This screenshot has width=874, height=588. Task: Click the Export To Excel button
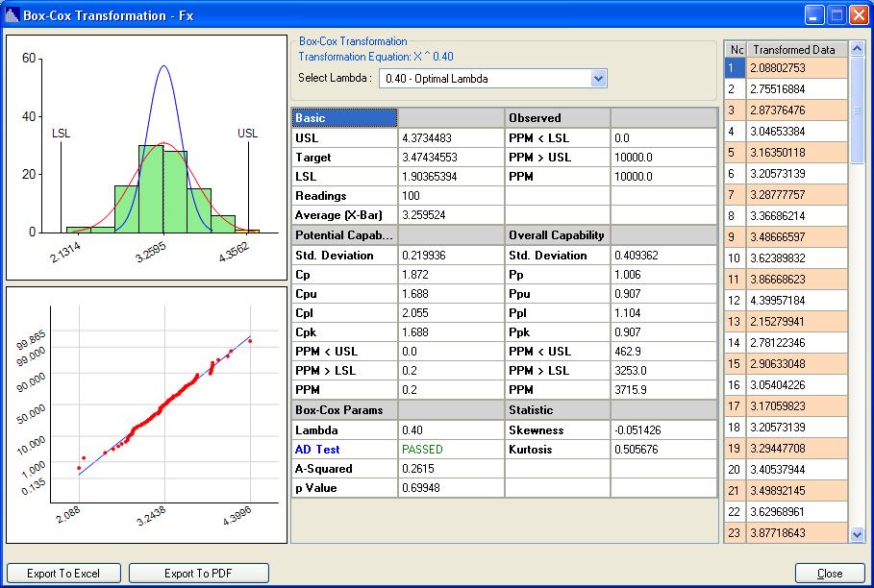click(63, 573)
